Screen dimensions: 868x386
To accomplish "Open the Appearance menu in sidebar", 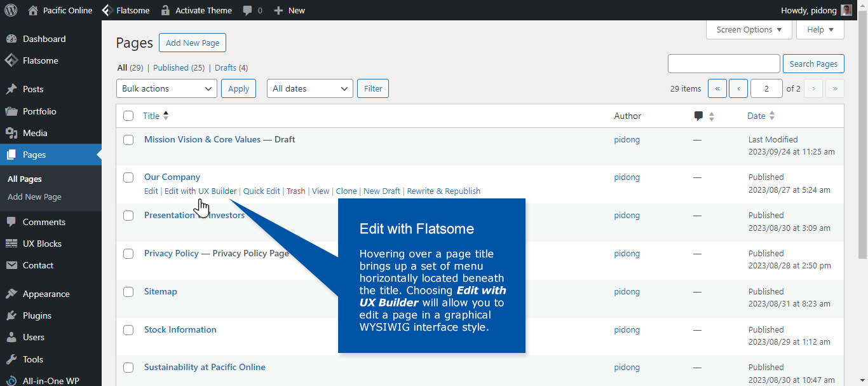I will point(46,294).
